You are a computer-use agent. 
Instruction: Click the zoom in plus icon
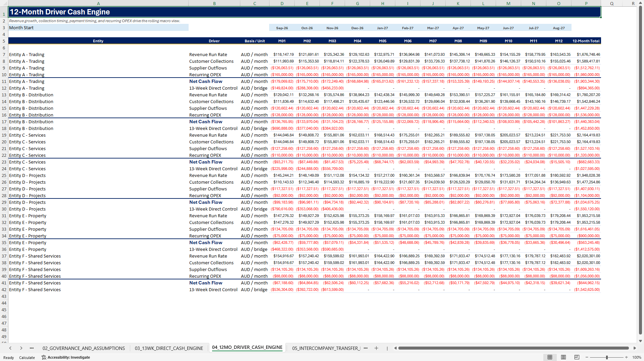[626, 357]
